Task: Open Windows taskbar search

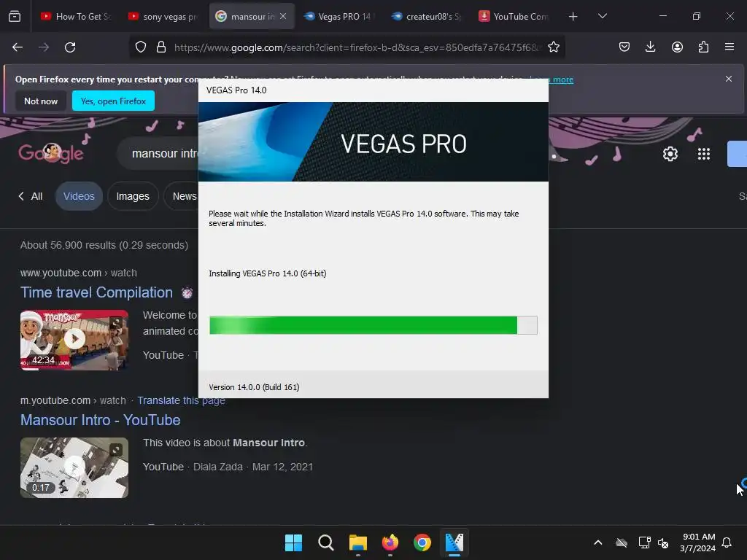Action: 326,542
